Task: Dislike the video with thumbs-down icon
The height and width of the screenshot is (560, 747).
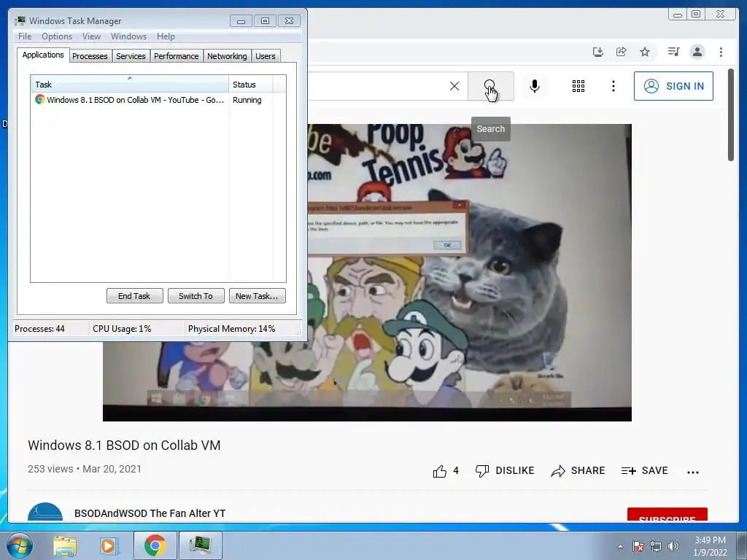Action: coord(482,471)
